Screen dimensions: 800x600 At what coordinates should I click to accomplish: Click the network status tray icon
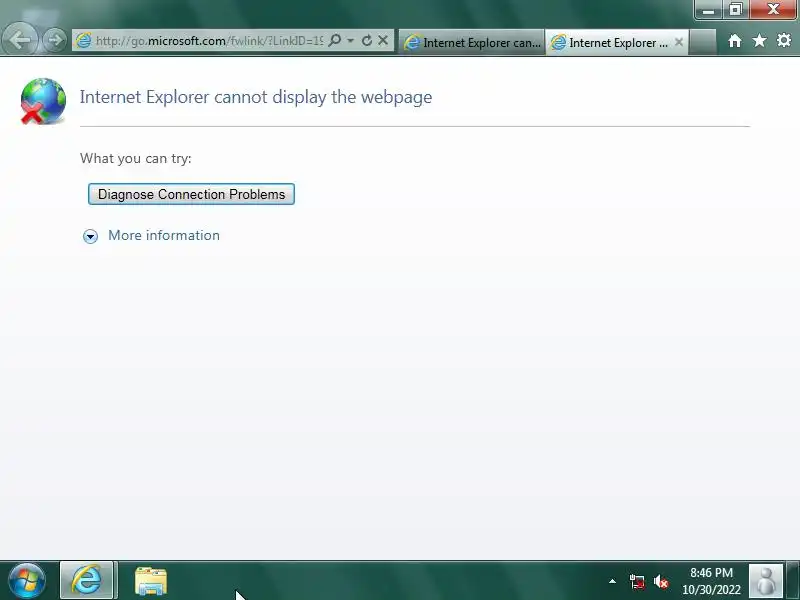[637, 582]
